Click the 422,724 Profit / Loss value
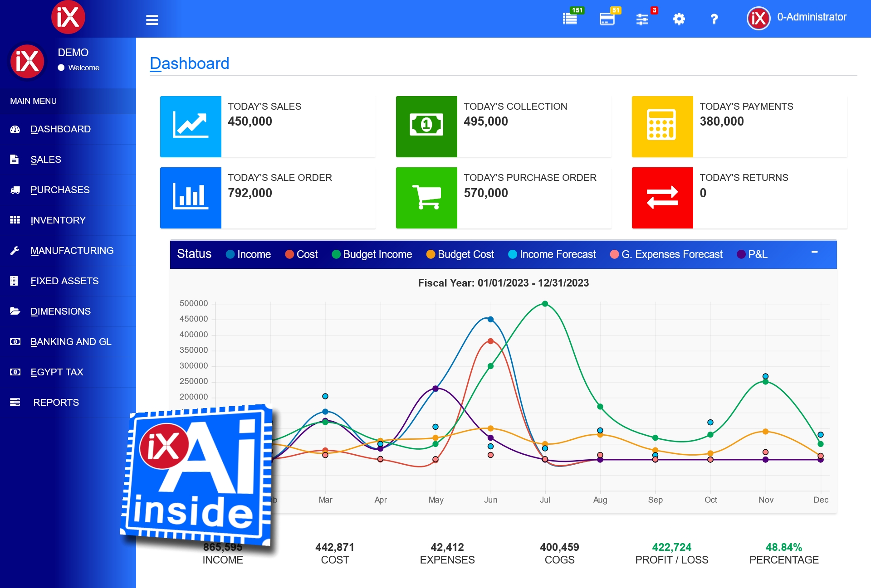The image size is (871, 588). pyautogui.click(x=672, y=547)
